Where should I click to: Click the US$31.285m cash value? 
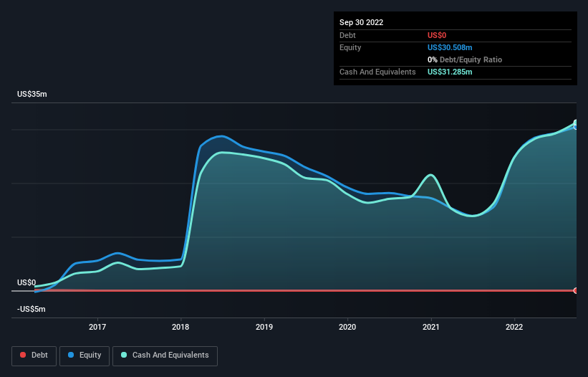pos(450,72)
